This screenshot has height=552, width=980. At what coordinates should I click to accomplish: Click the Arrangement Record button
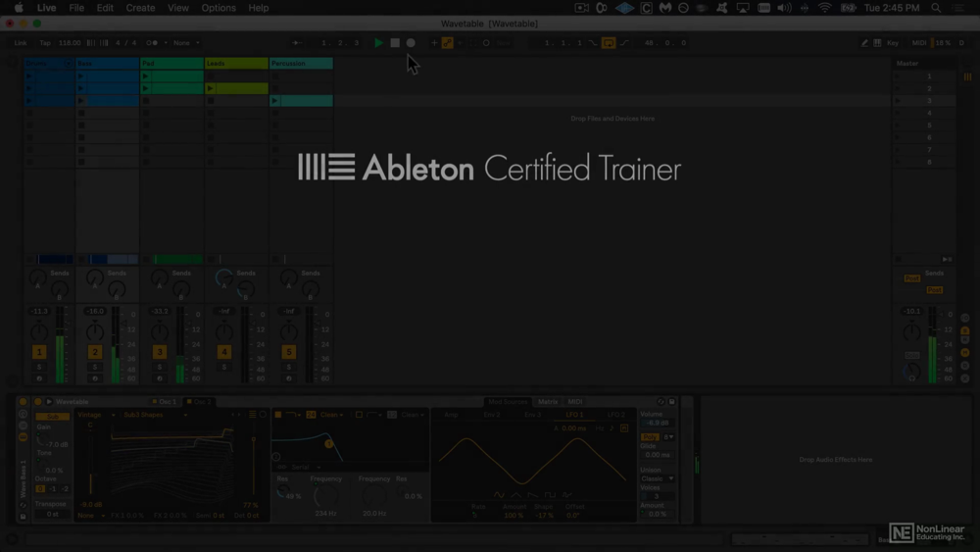[x=411, y=43]
